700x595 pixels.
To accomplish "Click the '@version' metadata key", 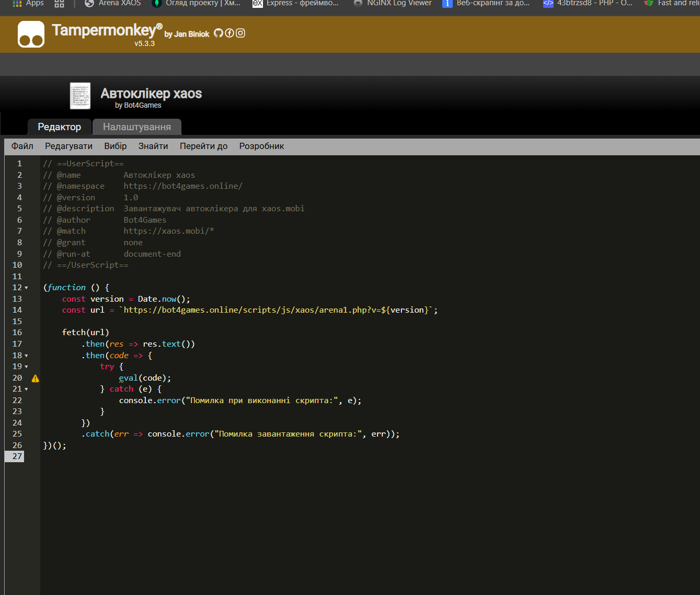I will (76, 198).
